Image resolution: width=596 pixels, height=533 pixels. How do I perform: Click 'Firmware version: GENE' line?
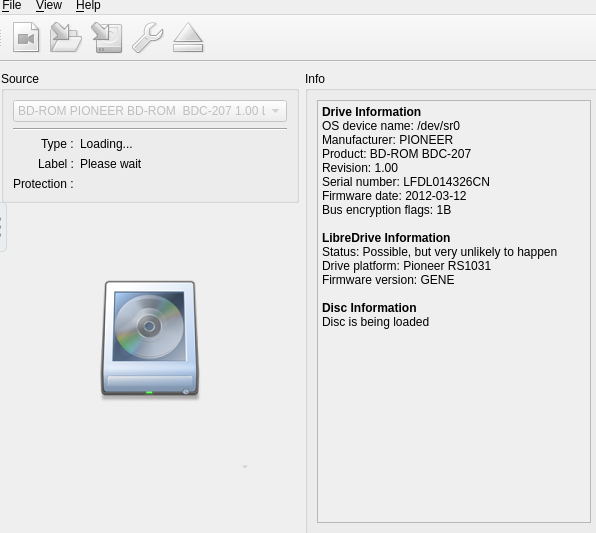(388, 280)
